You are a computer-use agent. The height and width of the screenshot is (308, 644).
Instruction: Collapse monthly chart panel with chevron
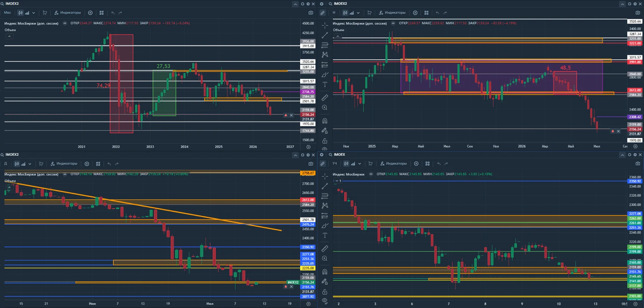[295, 4]
